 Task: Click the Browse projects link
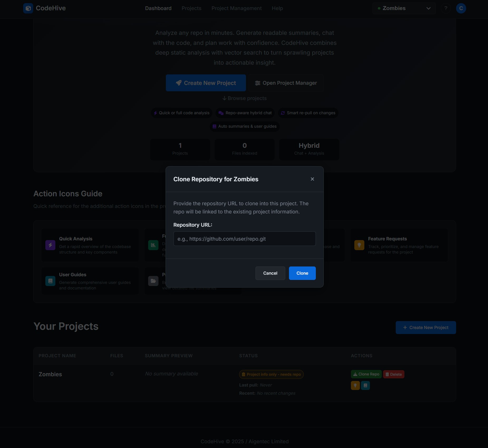pos(244,98)
